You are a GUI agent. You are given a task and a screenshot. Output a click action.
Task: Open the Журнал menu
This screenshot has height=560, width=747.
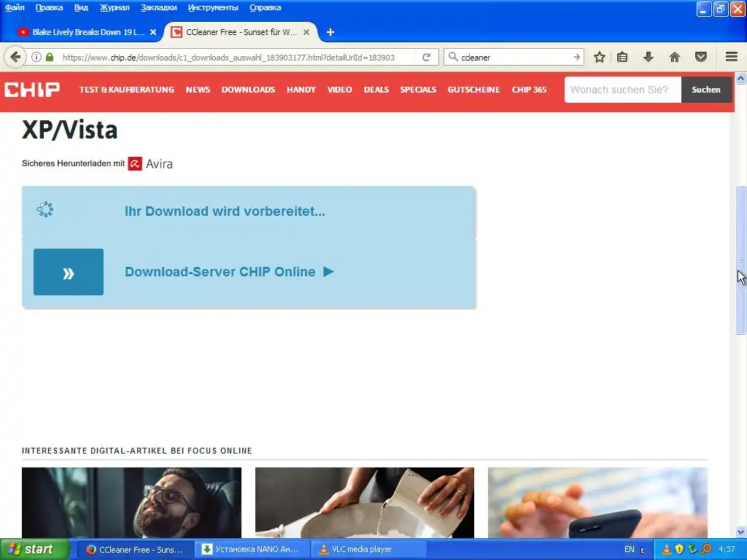click(115, 7)
